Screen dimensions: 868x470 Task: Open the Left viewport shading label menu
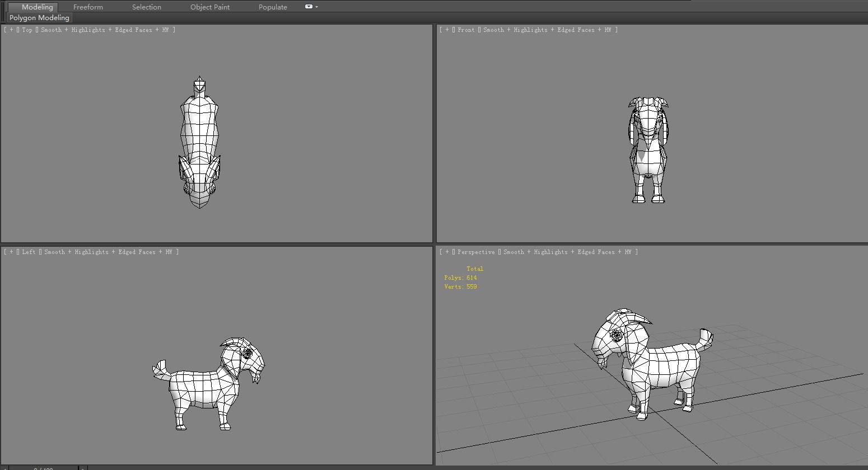[x=108, y=252]
